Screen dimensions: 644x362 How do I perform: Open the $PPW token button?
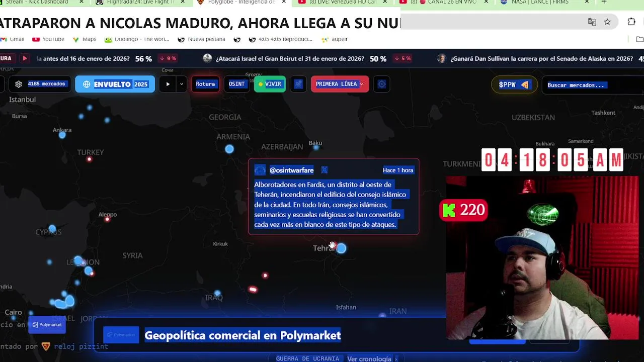pos(514,85)
